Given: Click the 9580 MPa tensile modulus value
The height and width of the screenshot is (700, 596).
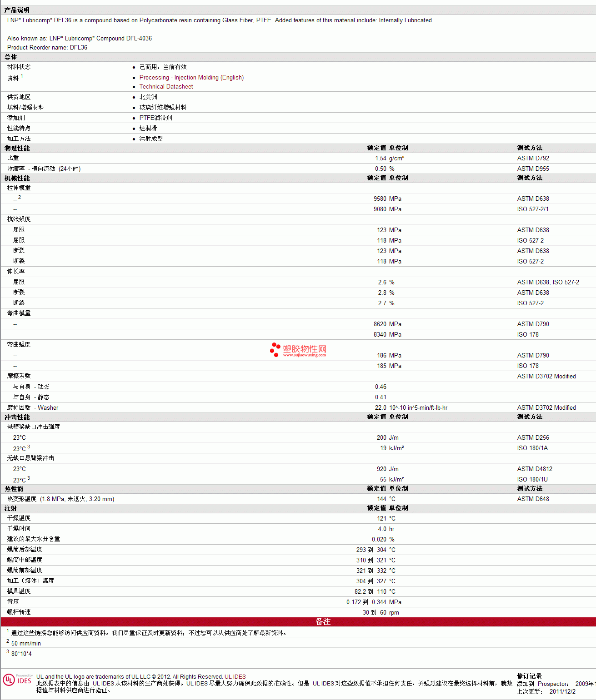Looking at the screenshot, I should [x=387, y=199].
